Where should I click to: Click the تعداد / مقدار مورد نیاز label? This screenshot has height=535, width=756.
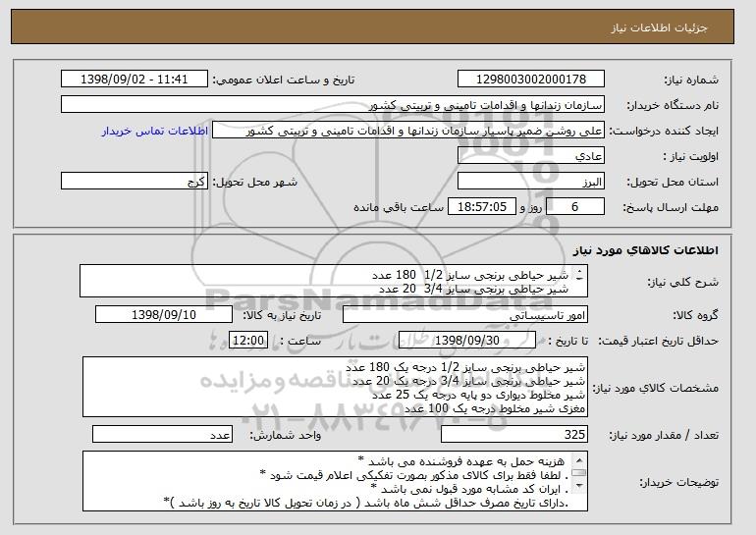pyautogui.click(x=664, y=435)
